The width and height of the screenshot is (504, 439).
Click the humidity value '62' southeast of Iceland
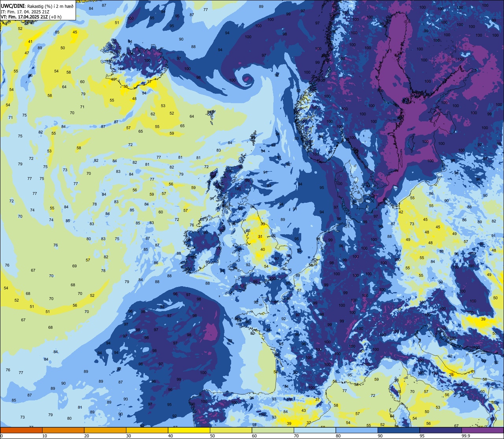[153, 114]
